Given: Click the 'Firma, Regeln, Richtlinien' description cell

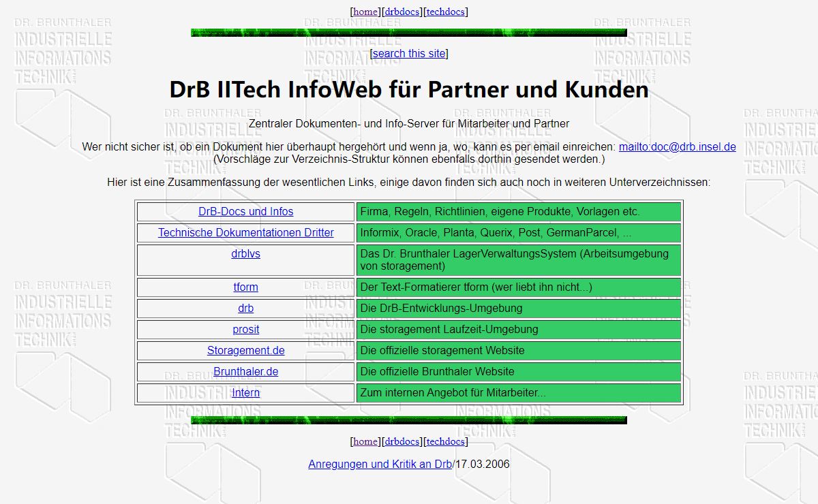Looking at the screenshot, I should pos(519,212).
